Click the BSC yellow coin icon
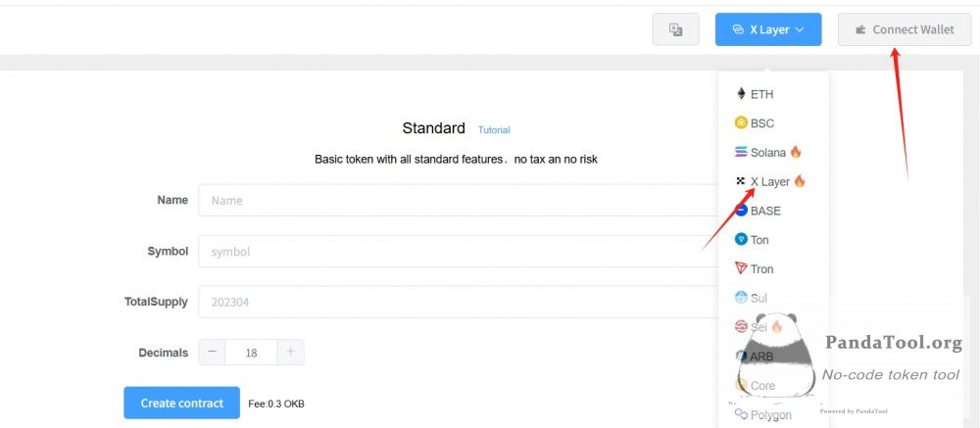980x428 pixels. click(741, 122)
